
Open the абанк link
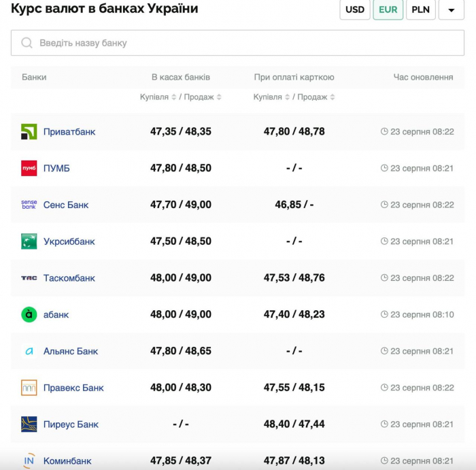click(x=56, y=314)
